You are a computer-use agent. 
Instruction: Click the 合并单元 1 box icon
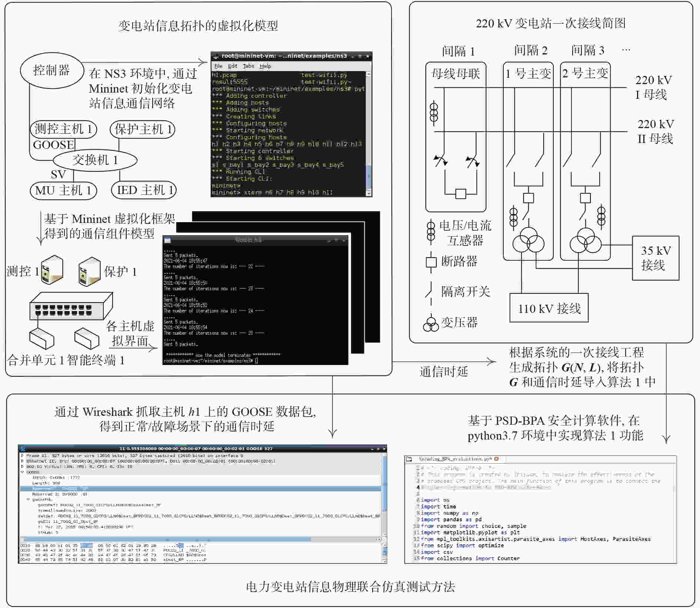[42, 338]
